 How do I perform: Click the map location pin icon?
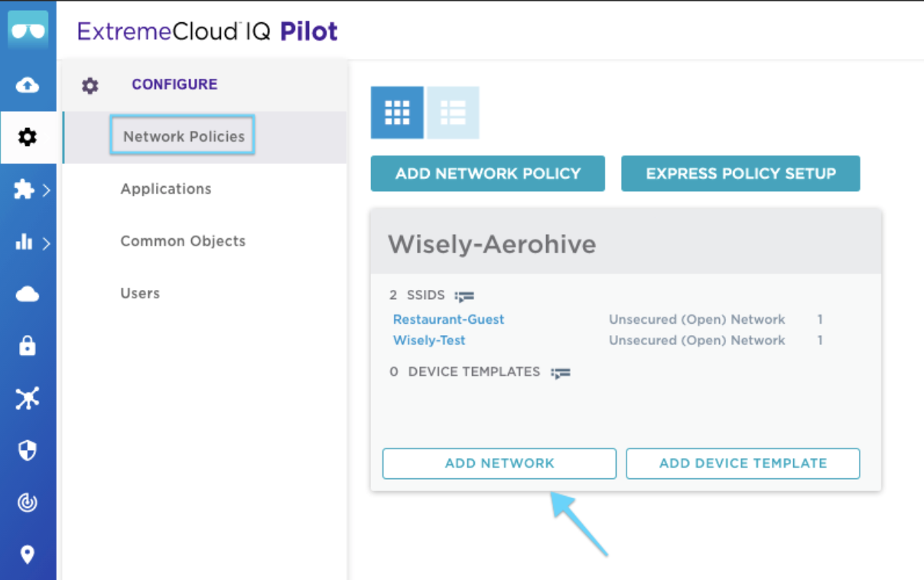click(x=28, y=555)
